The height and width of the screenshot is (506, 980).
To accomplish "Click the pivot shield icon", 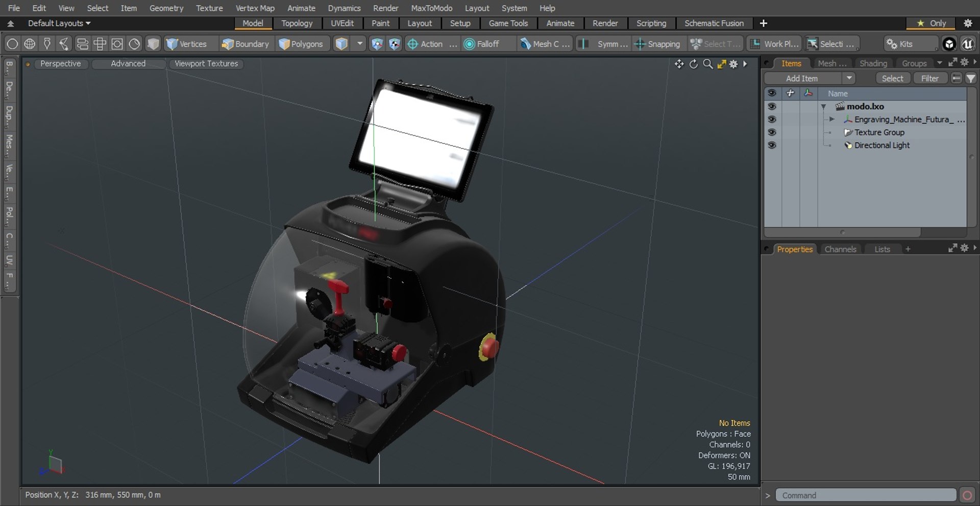I will tap(394, 44).
